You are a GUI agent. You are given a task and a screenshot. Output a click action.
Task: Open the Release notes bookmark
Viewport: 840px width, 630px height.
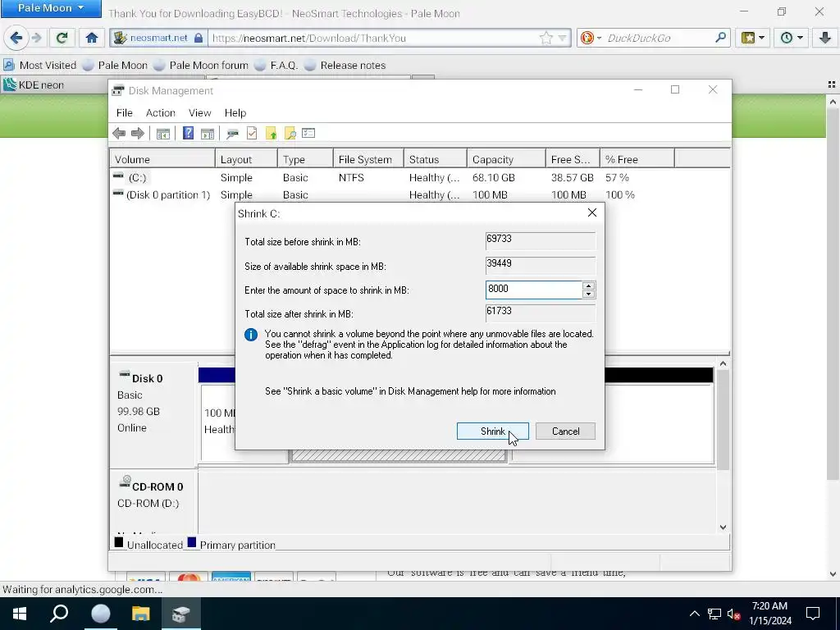(x=345, y=66)
